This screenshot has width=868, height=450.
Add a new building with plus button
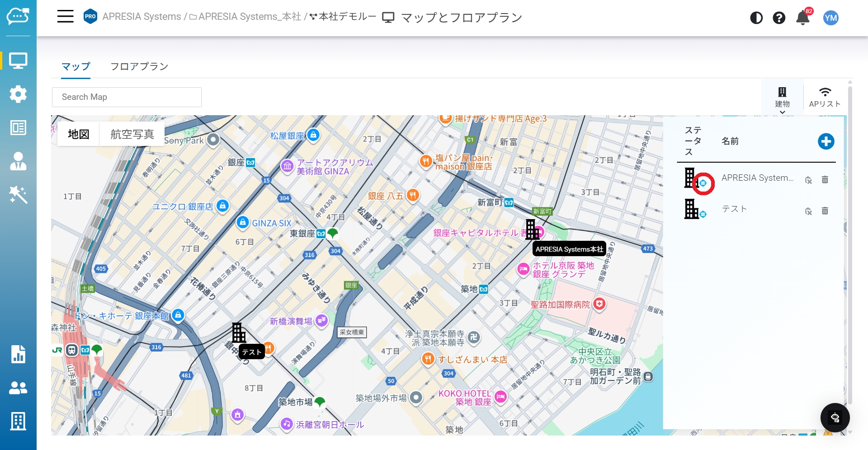pyautogui.click(x=826, y=141)
